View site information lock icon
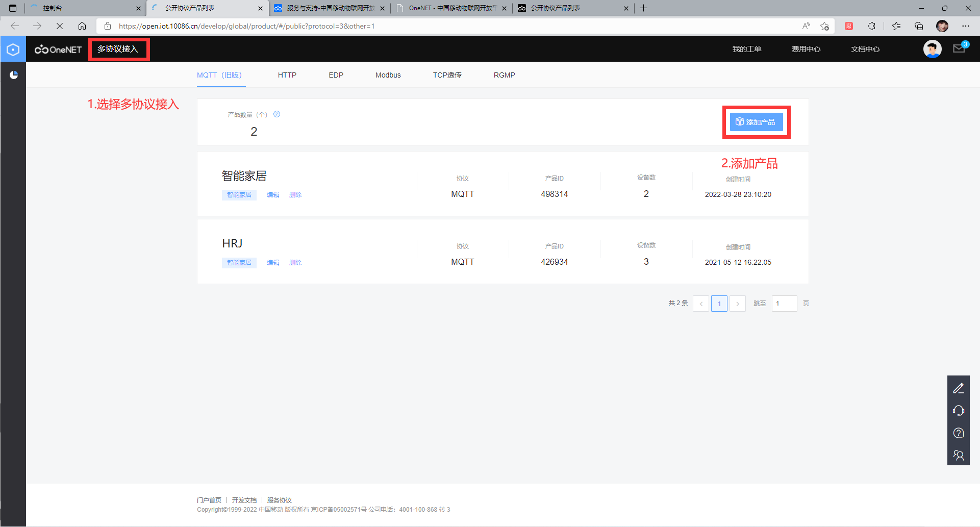 click(107, 26)
